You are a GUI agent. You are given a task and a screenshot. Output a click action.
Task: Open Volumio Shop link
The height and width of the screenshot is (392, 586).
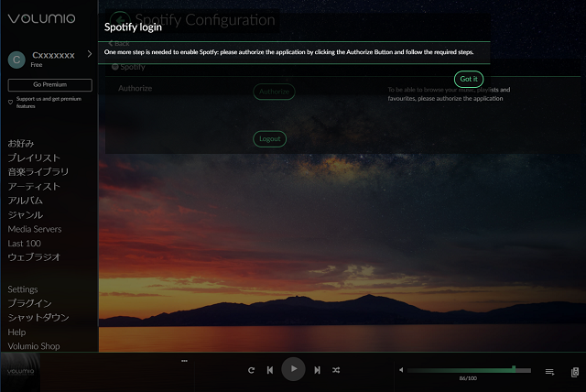click(34, 346)
